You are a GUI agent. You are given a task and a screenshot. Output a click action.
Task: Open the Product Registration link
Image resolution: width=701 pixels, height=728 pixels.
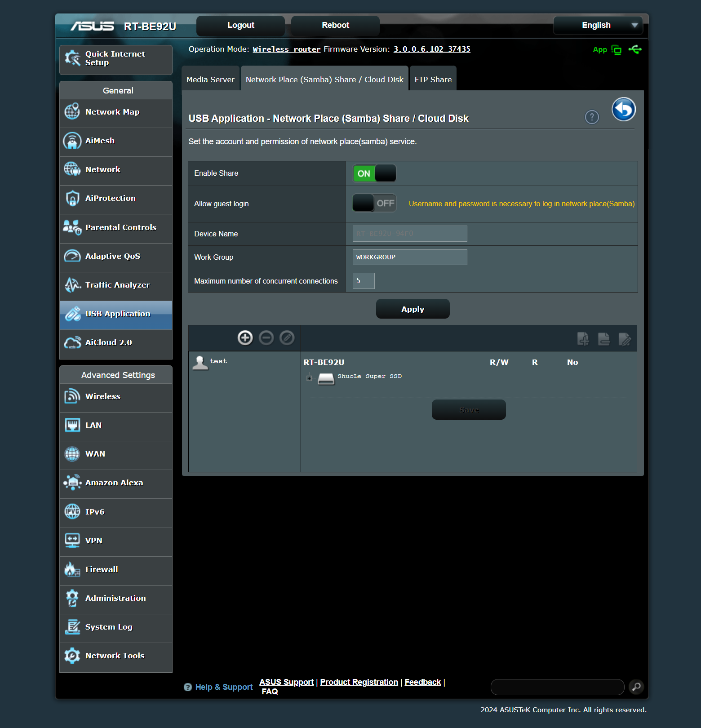click(x=359, y=682)
